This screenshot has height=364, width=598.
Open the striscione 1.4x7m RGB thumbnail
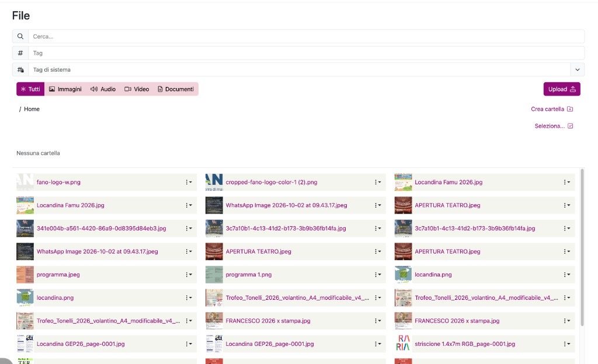(403, 344)
